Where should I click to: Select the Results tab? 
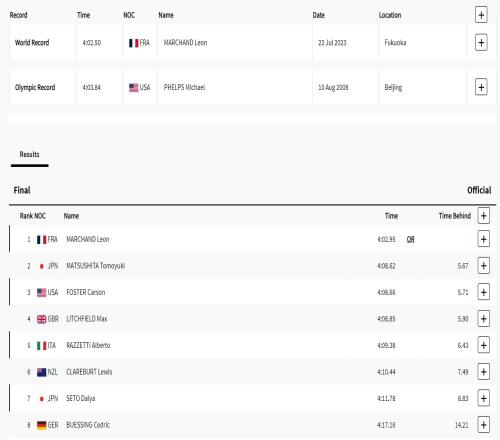pyautogui.click(x=29, y=155)
